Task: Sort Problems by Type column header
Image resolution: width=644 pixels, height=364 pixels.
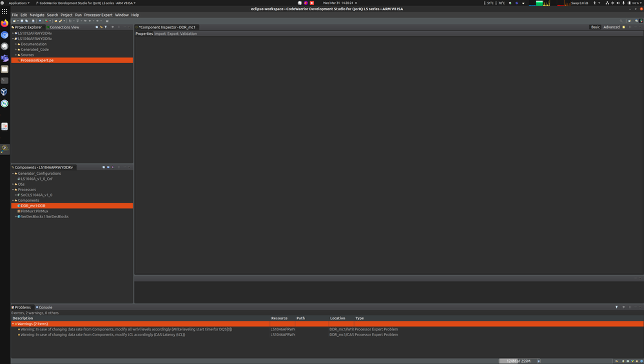Action: pos(359,318)
